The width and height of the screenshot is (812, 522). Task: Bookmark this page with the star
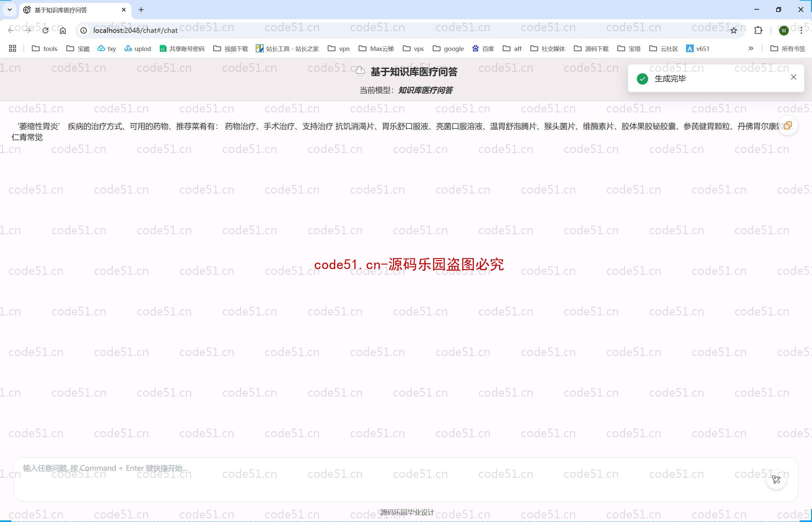(x=734, y=31)
